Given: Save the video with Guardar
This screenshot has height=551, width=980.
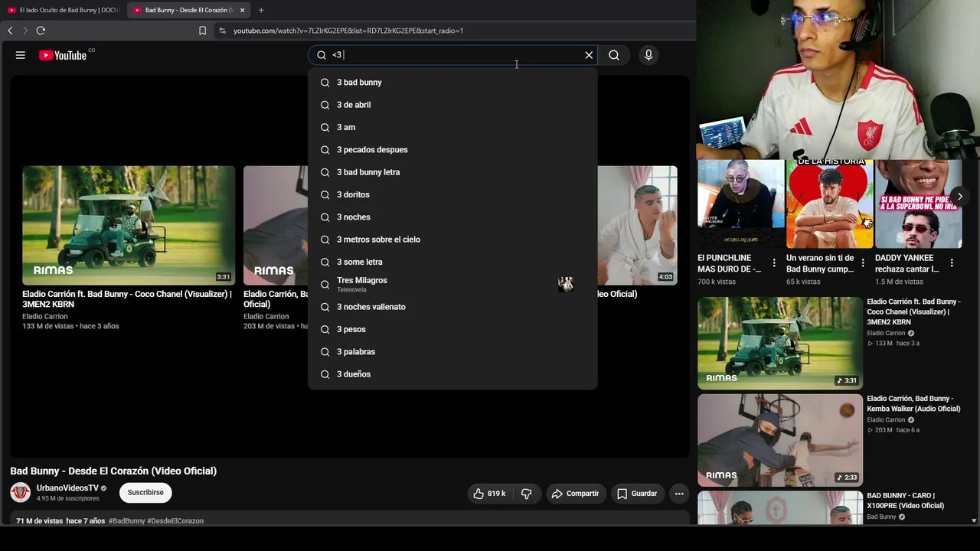Looking at the screenshot, I should point(638,494).
